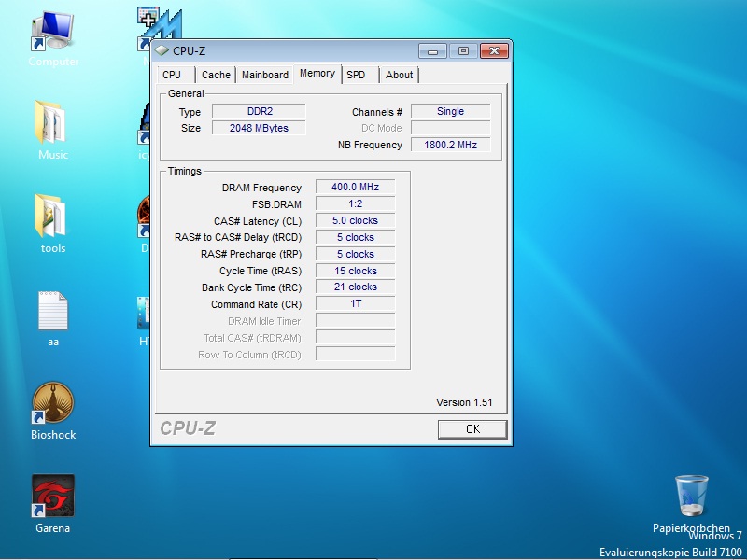Open the aa text file icon

coord(53,317)
